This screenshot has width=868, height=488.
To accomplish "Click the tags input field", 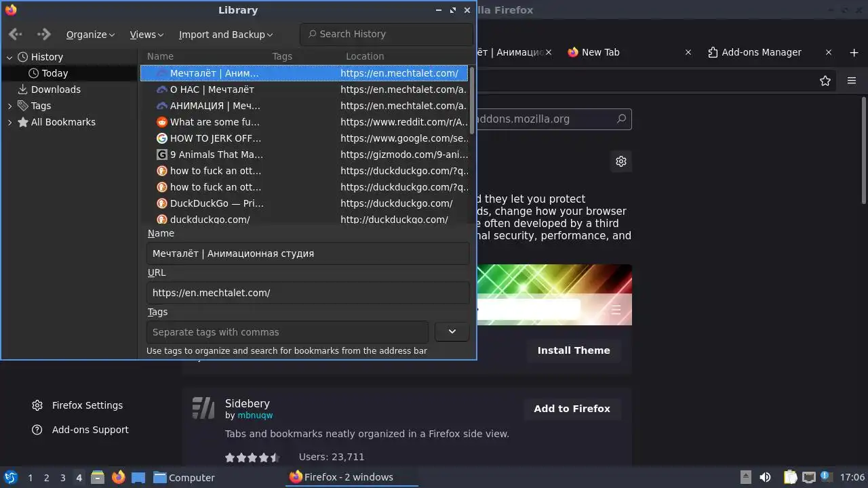I will 288,332.
